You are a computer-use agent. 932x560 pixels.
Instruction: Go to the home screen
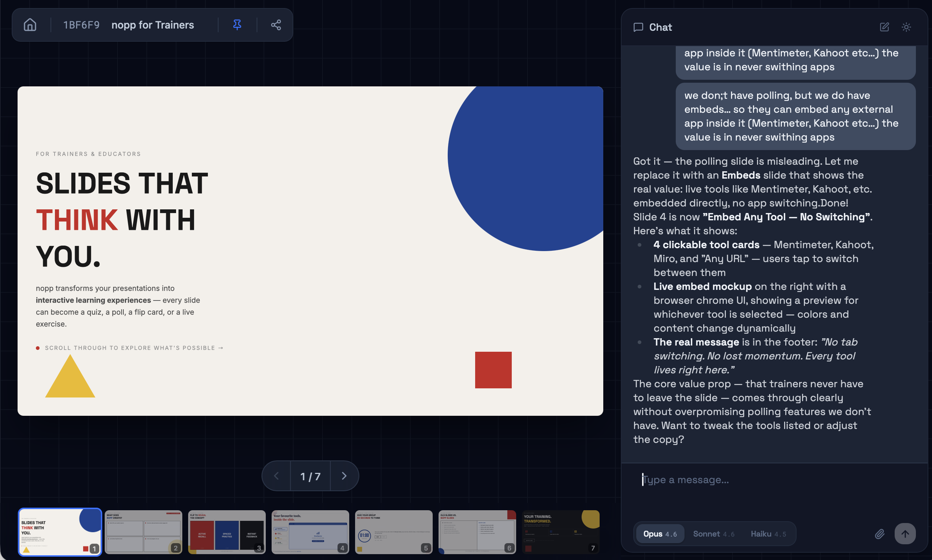click(29, 25)
